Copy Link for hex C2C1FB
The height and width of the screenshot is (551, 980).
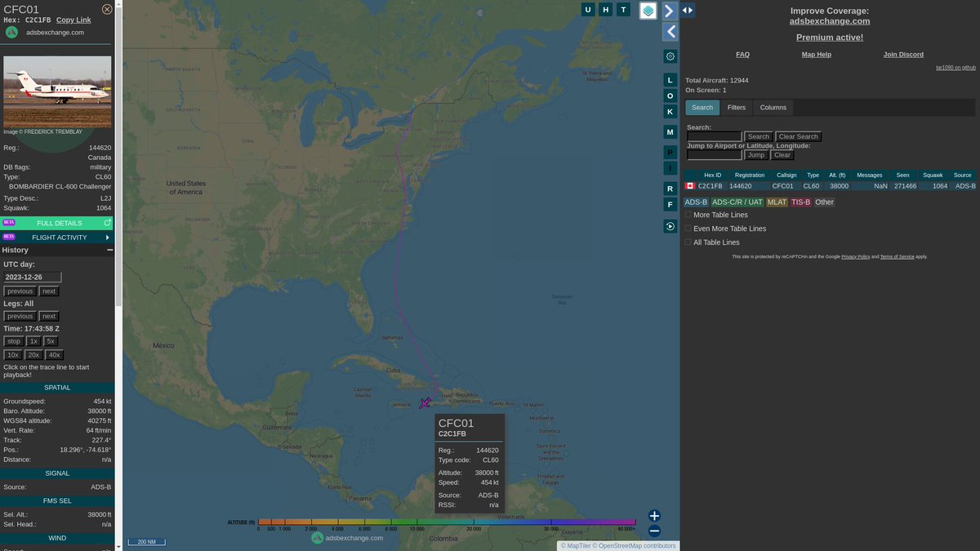73,20
